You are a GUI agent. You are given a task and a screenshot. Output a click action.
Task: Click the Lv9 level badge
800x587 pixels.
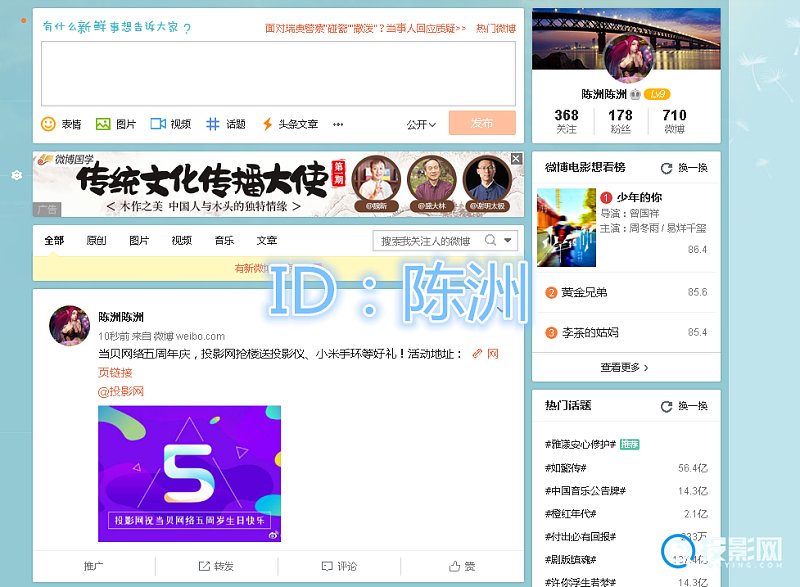point(657,94)
